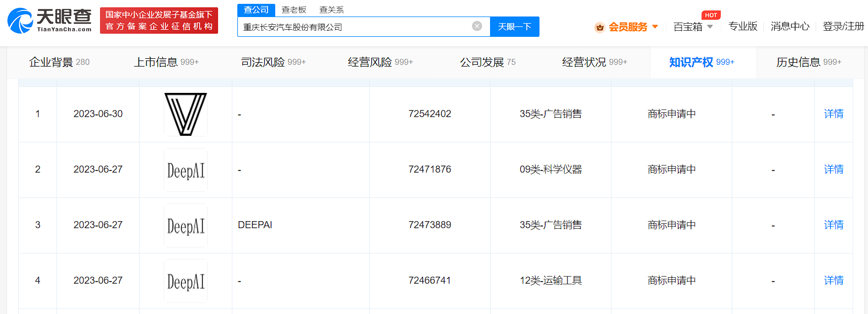Open 详情 for trademark 72473889
868x314 pixels.
pos(833,225)
